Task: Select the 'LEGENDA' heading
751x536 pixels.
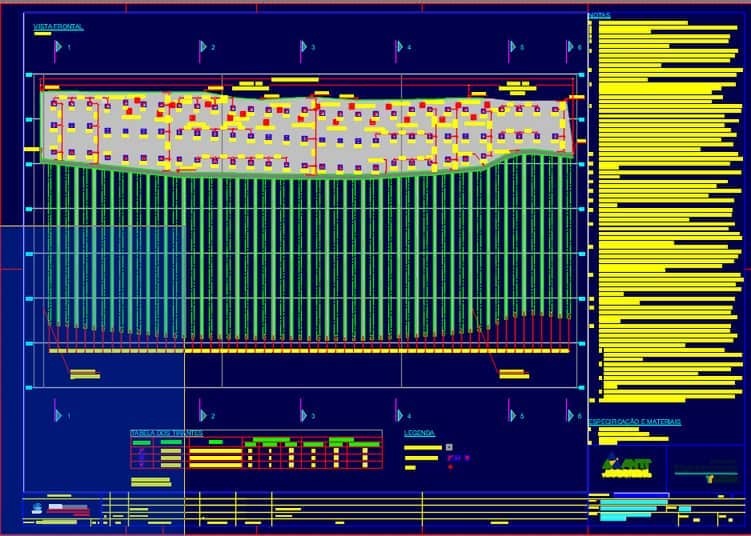Action: [420, 433]
